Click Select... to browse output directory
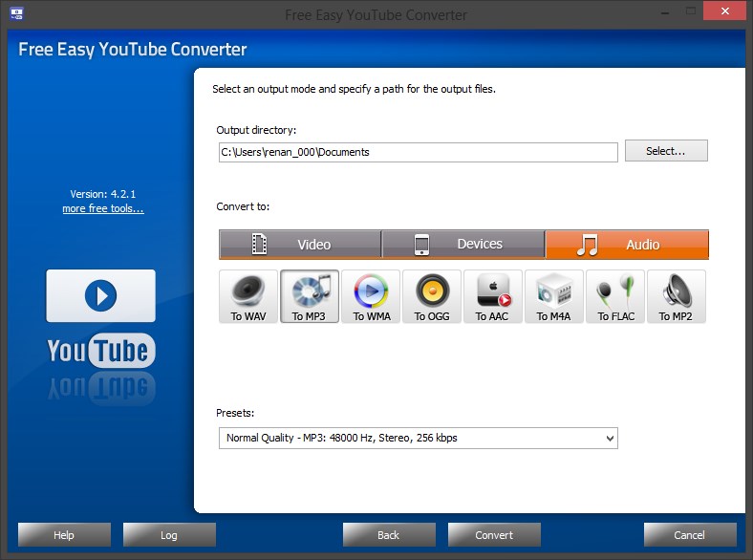The image size is (753, 560). pos(666,151)
